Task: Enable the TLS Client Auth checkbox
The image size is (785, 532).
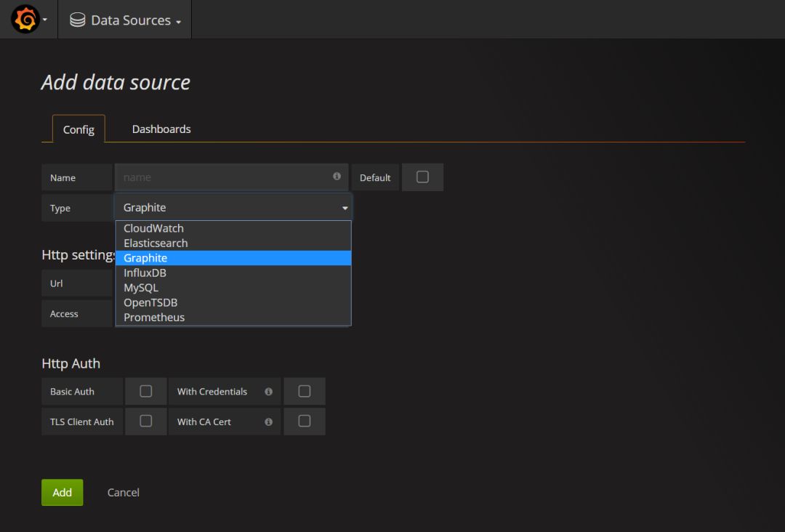Action: [145, 422]
